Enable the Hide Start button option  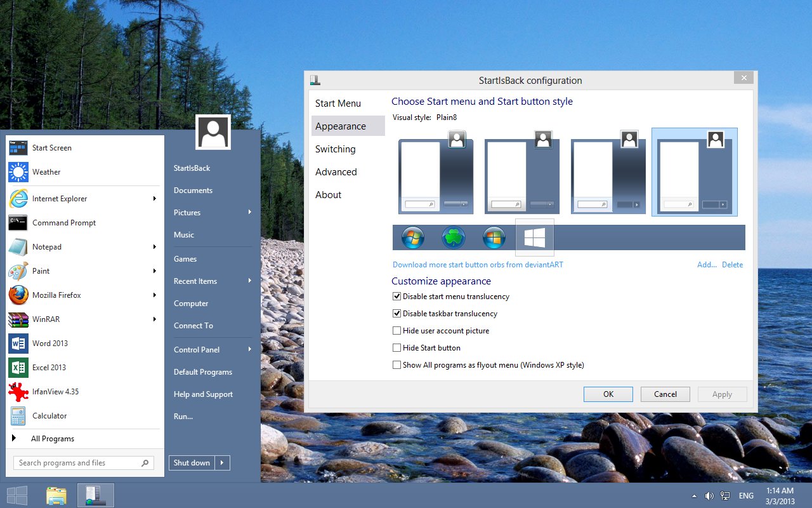pos(396,347)
